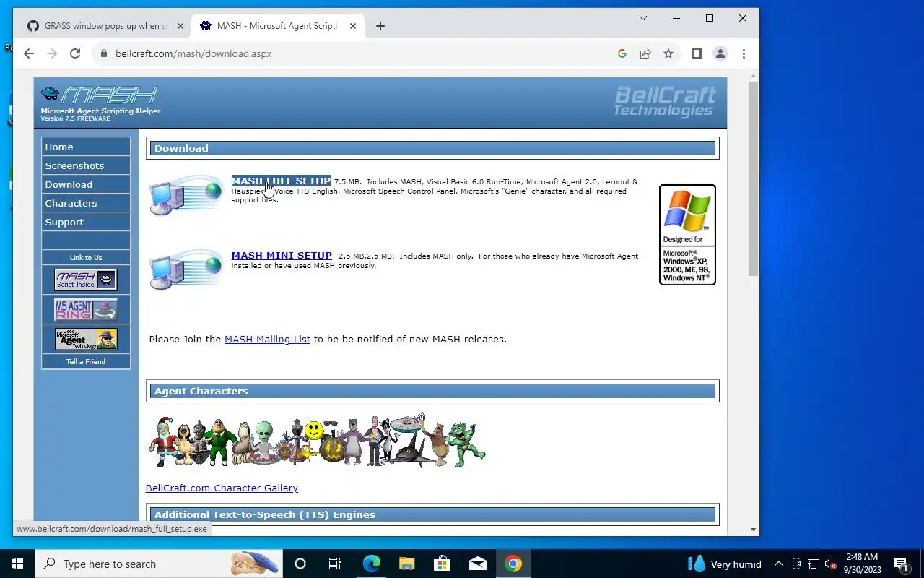
Task: Reload the current page
Action: 74,53
